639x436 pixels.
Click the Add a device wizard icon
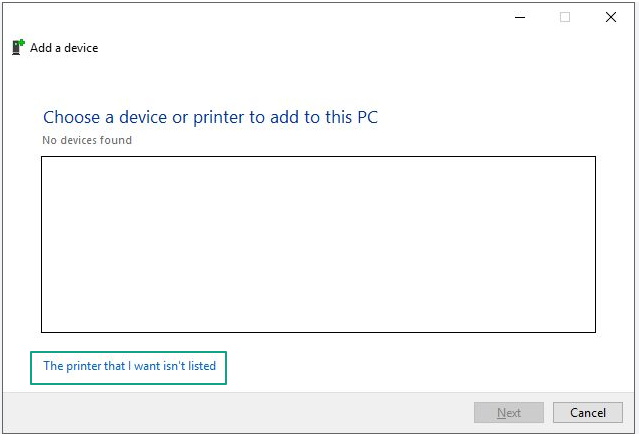(18, 47)
